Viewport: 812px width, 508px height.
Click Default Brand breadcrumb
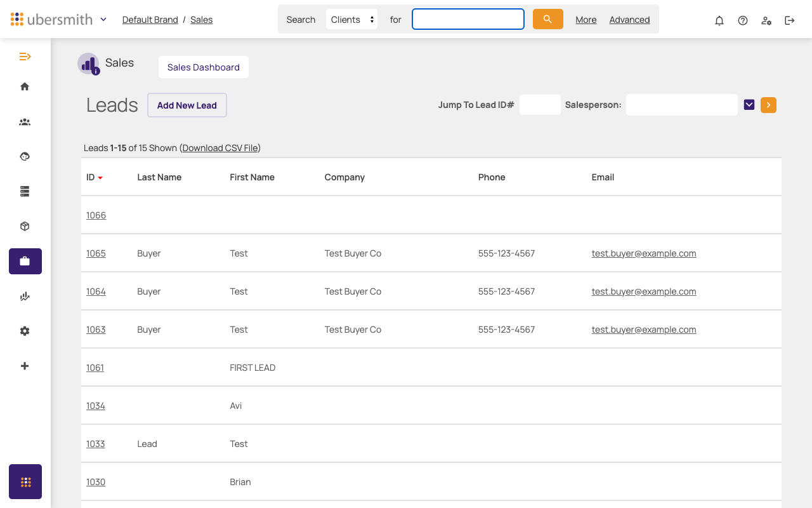[x=150, y=20]
